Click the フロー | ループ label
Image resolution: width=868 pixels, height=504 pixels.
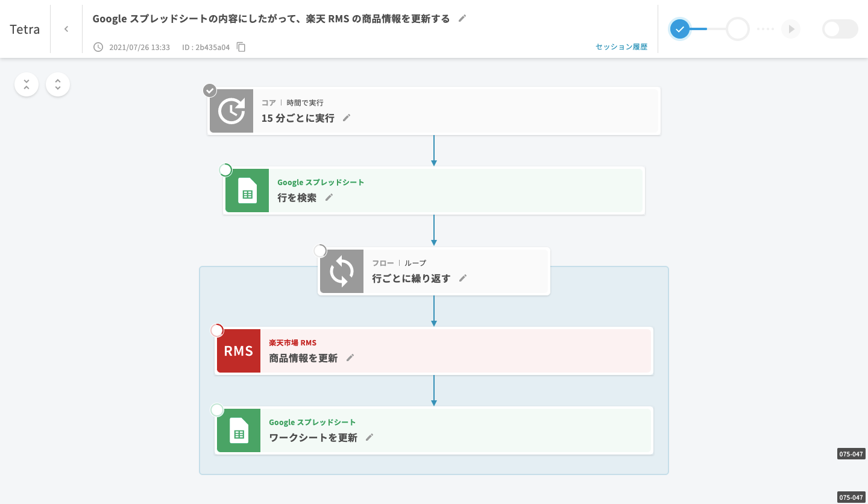coord(399,263)
